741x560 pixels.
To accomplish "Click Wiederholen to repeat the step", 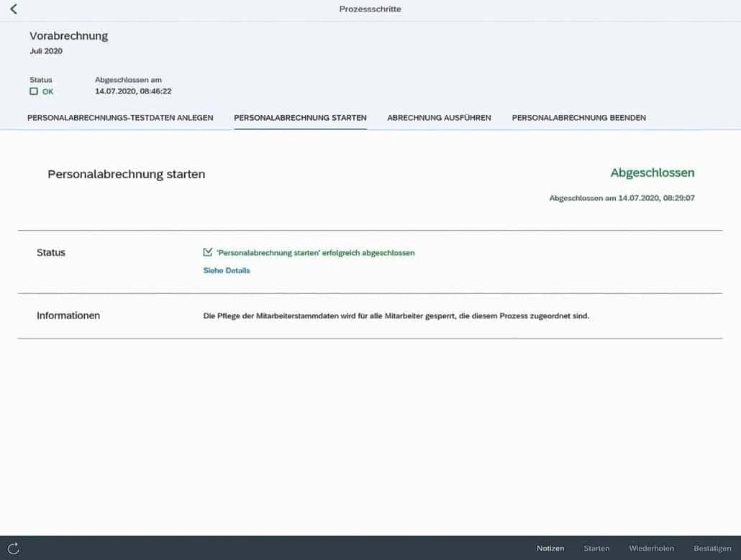I will (651, 548).
